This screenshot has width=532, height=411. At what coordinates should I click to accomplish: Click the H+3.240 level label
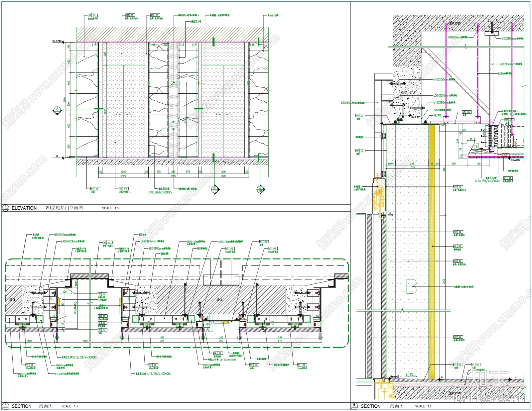(x=57, y=41)
